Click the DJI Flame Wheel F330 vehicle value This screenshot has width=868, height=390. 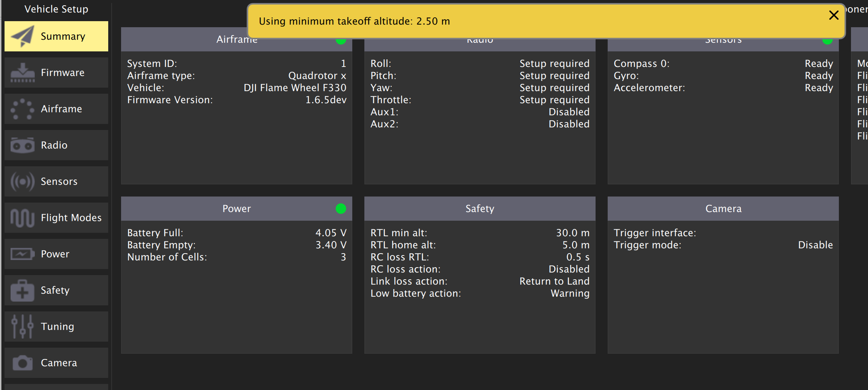coord(295,88)
